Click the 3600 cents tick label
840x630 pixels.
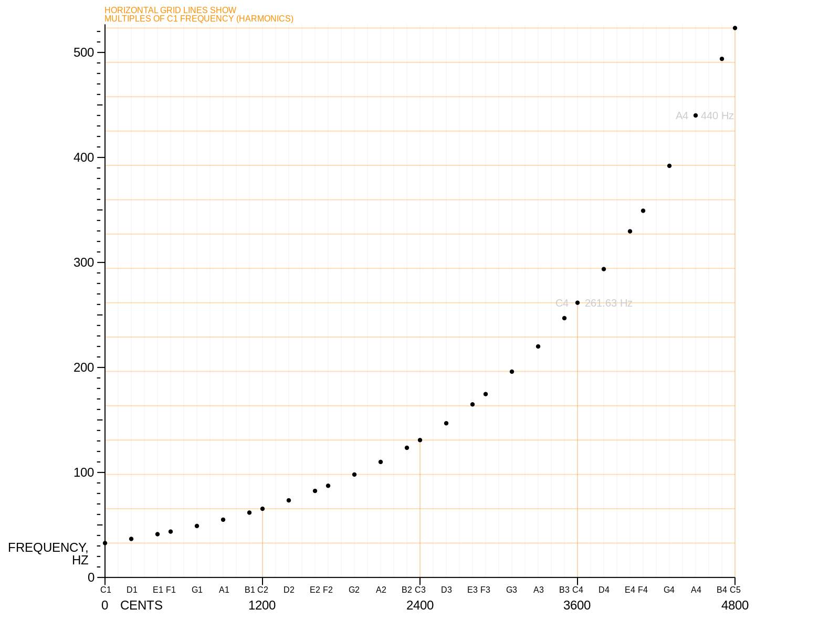click(577, 605)
